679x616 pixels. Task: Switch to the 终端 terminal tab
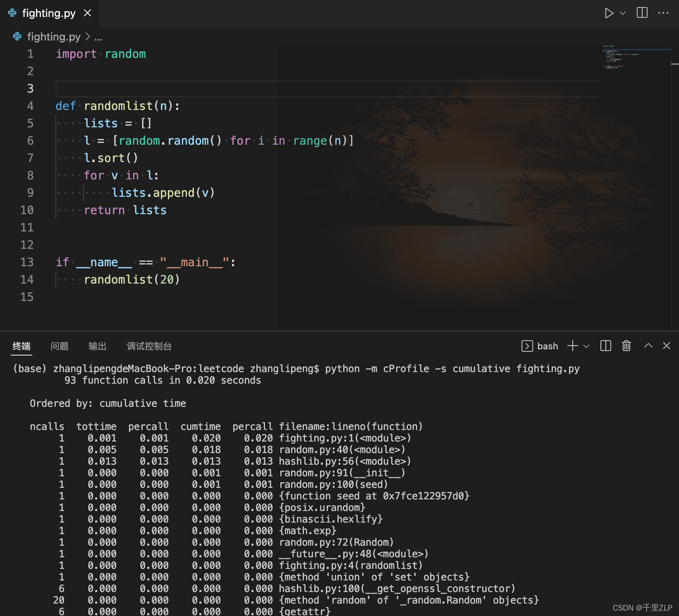[x=22, y=346]
